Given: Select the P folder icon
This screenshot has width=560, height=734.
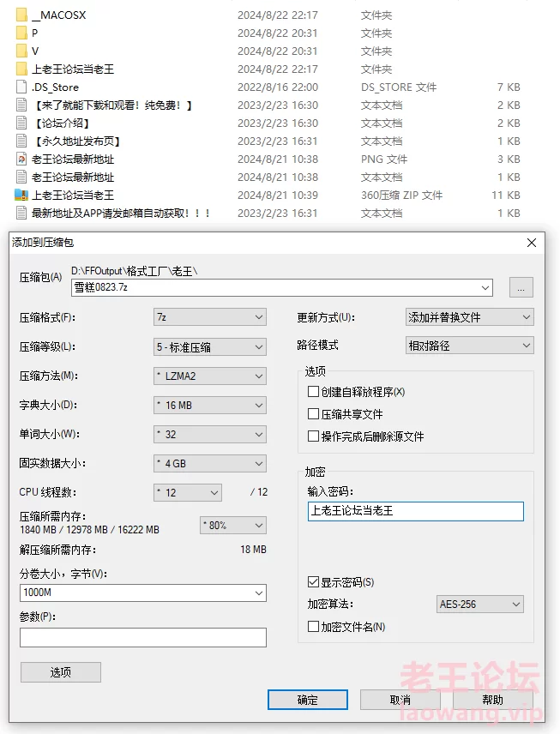Looking at the screenshot, I should (x=21, y=33).
